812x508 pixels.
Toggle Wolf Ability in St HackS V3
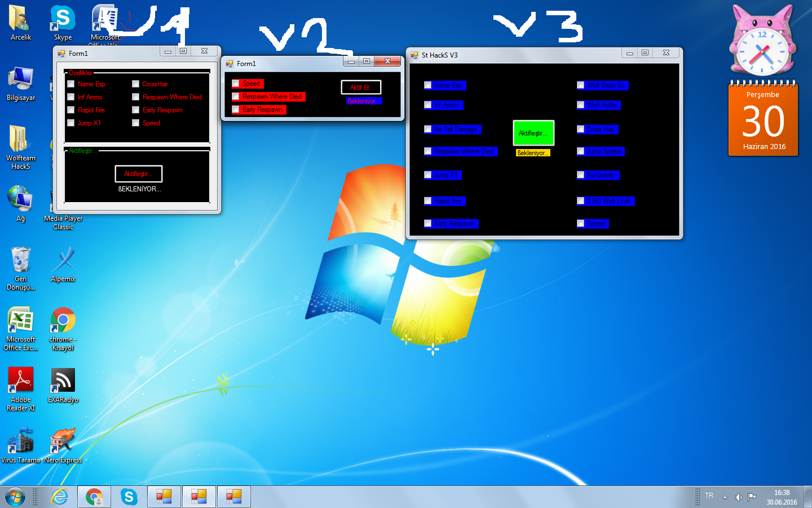pos(580,105)
